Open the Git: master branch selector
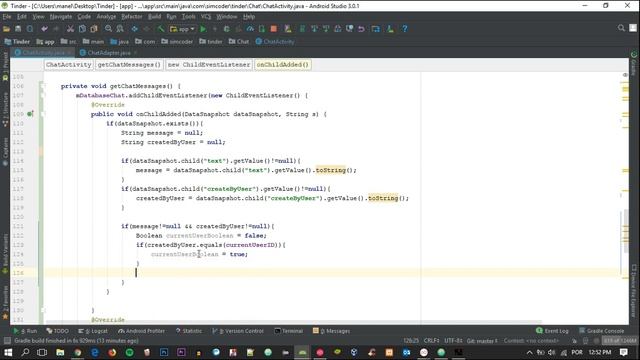640x360 pixels. (482, 340)
